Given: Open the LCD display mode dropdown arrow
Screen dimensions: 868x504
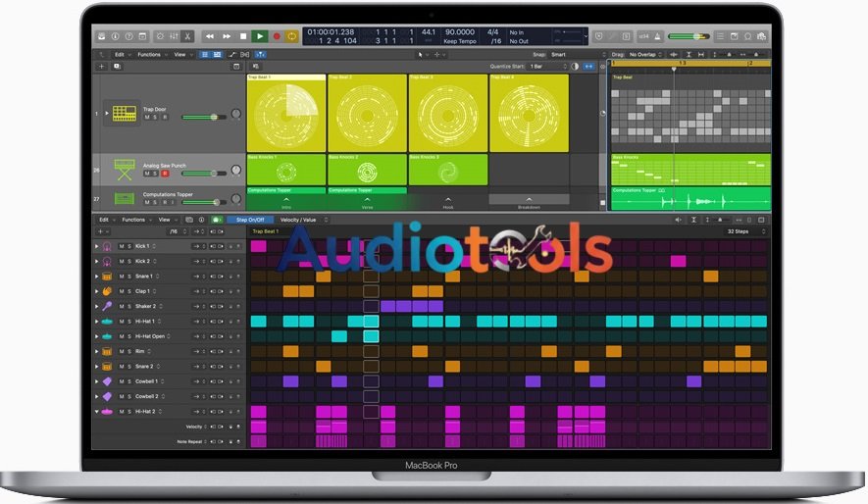Looking at the screenshot, I should [x=586, y=36].
